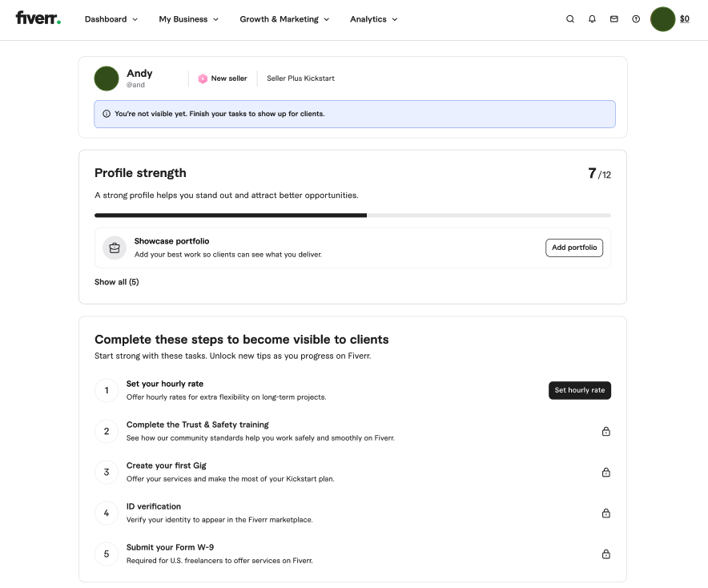
Task: Click the ID verification title
Action: click(154, 506)
